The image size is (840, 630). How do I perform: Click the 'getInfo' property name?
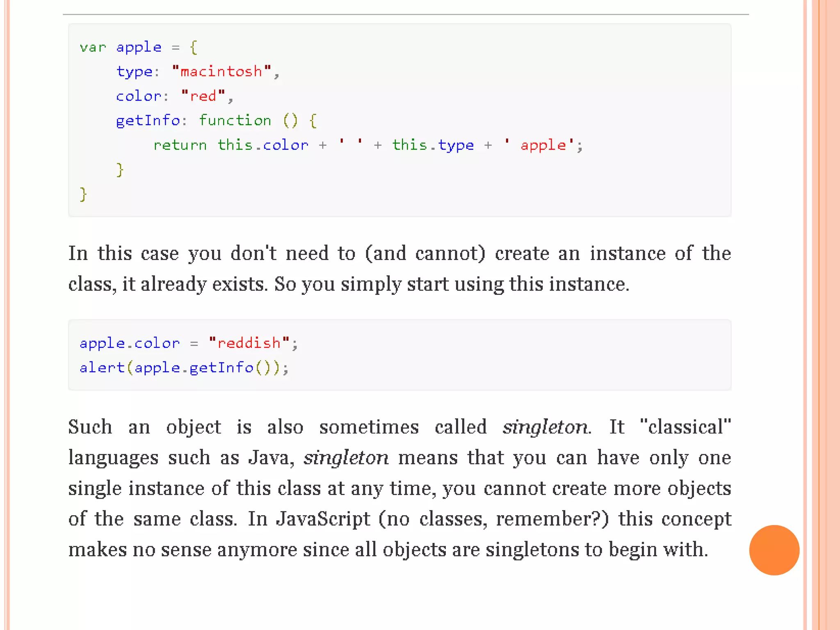click(x=148, y=121)
